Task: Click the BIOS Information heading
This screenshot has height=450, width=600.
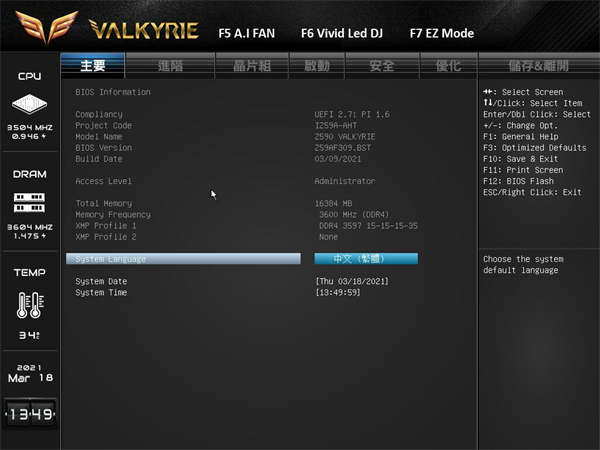Action: [113, 92]
